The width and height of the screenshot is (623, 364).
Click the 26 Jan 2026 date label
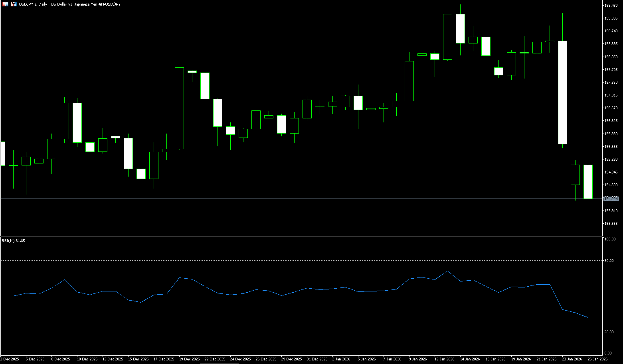[597, 359]
